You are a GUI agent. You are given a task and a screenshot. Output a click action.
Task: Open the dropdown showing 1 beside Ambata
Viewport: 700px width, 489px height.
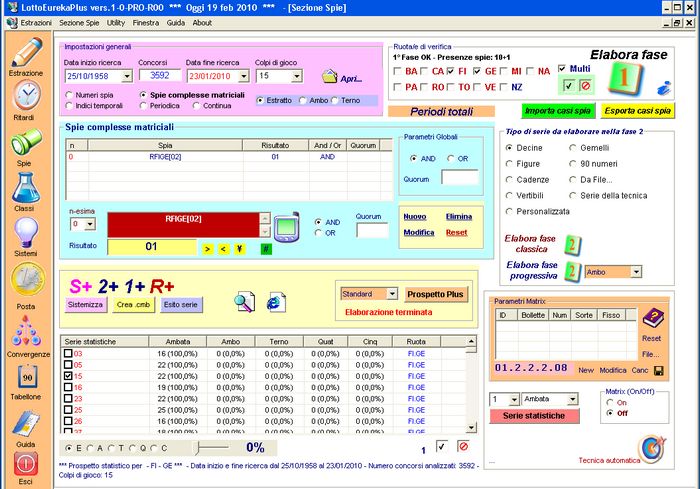click(514, 399)
